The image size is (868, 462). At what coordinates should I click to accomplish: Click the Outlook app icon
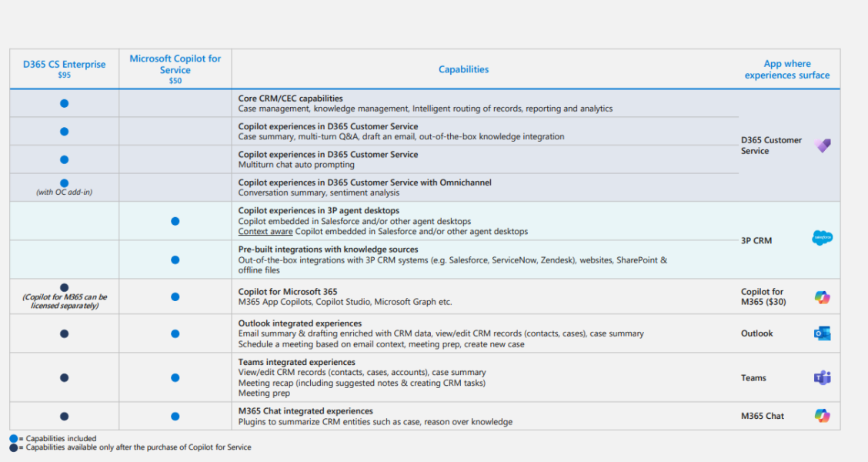823,333
